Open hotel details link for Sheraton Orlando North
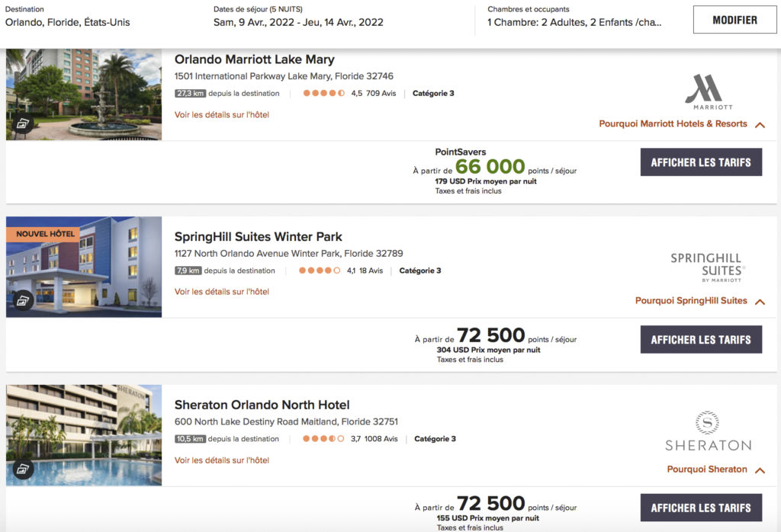Screen dimensions: 781x532 coord(221,460)
